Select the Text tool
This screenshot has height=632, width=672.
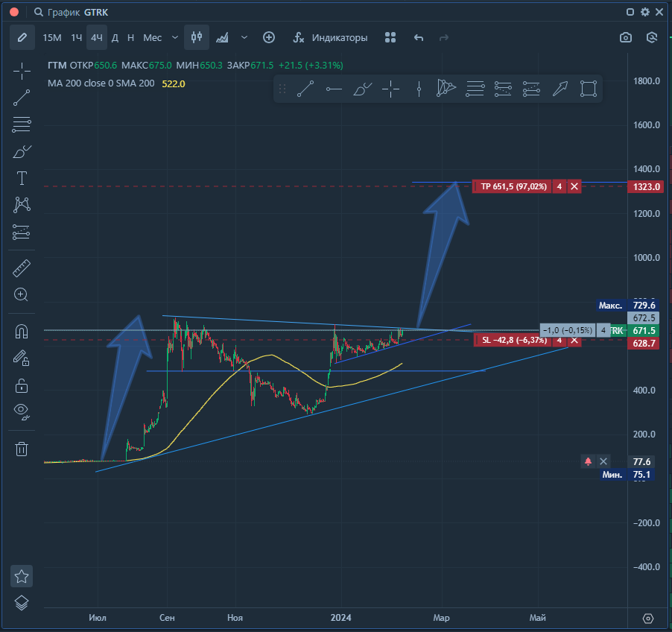click(22, 178)
